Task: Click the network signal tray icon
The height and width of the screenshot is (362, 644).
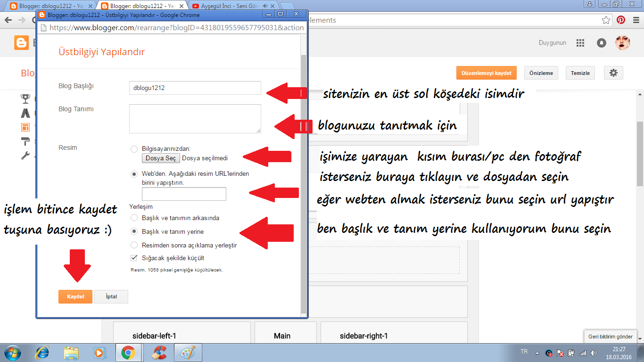Action: tap(583, 353)
